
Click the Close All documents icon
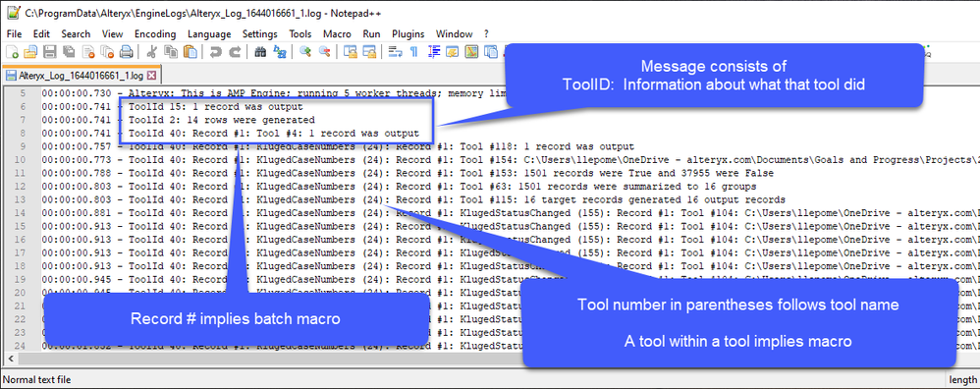(107, 52)
